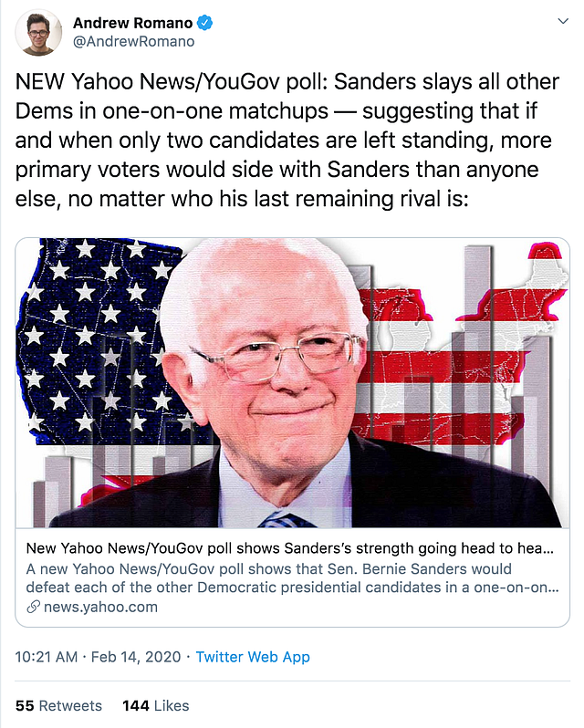Screen dimensions: 584x728
Task: Click Andrew Romano's profile avatar
Action: point(39,33)
